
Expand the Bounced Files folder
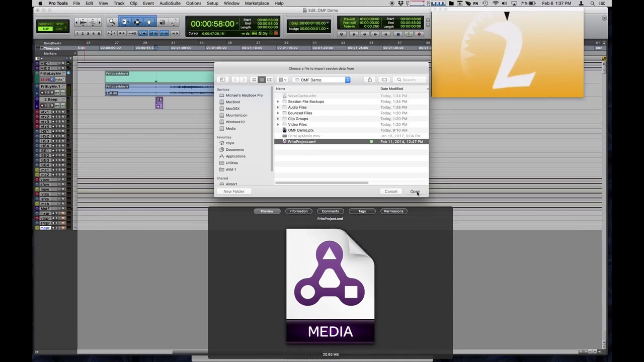(x=278, y=113)
